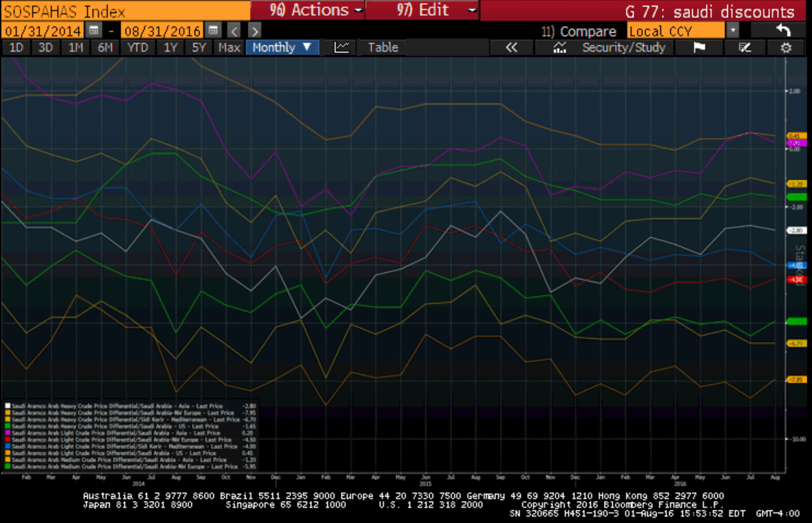Screen dimensions: 812x523
Task: Click the 11) Compare option
Action: pyautogui.click(x=579, y=31)
